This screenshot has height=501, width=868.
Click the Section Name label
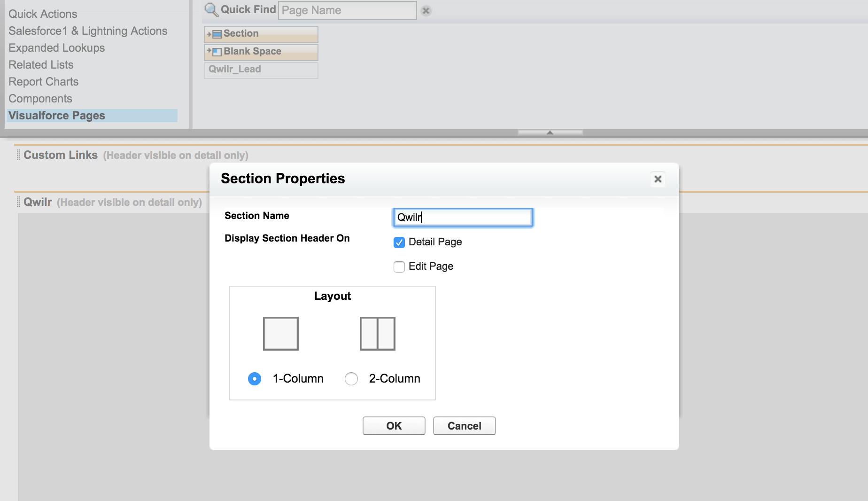click(x=257, y=216)
